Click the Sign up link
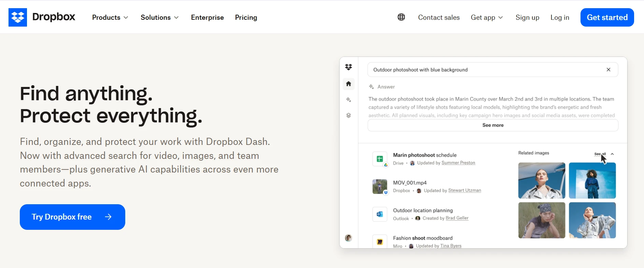 point(527,17)
